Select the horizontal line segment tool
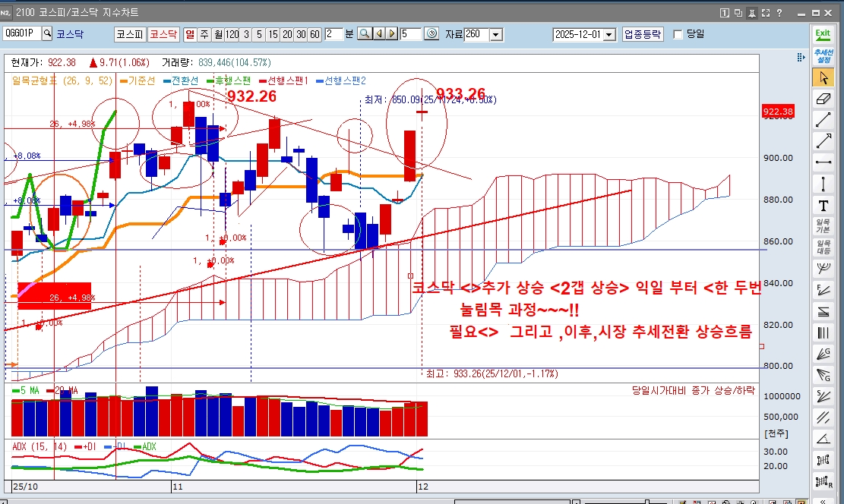 tap(823, 162)
